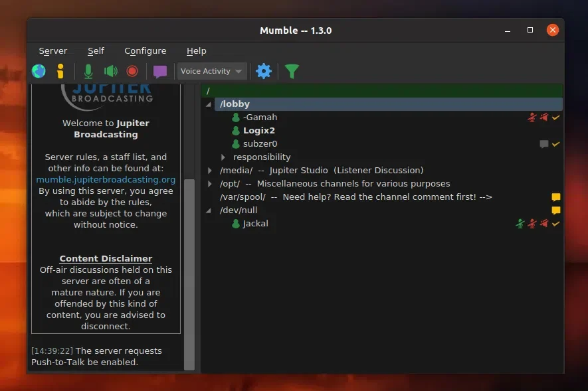This screenshot has height=391, width=588.
Task: Show server information yellow icon
Action: (60, 71)
